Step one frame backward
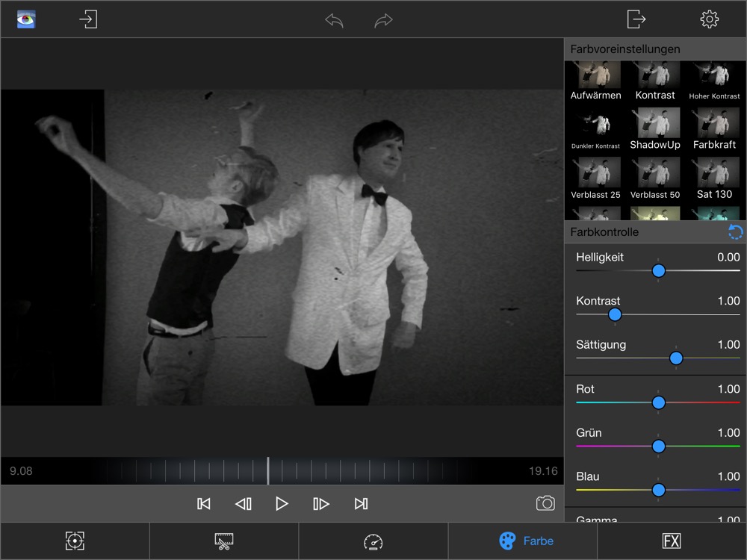 click(x=243, y=504)
